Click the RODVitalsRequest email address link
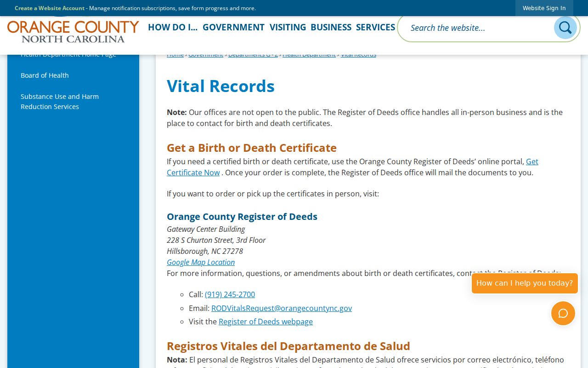This screenshot has height=368, width=588. coord(282,308)
